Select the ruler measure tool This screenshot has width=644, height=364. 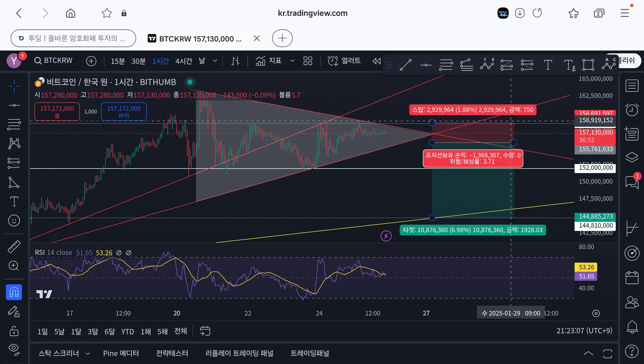pos(14,247)
